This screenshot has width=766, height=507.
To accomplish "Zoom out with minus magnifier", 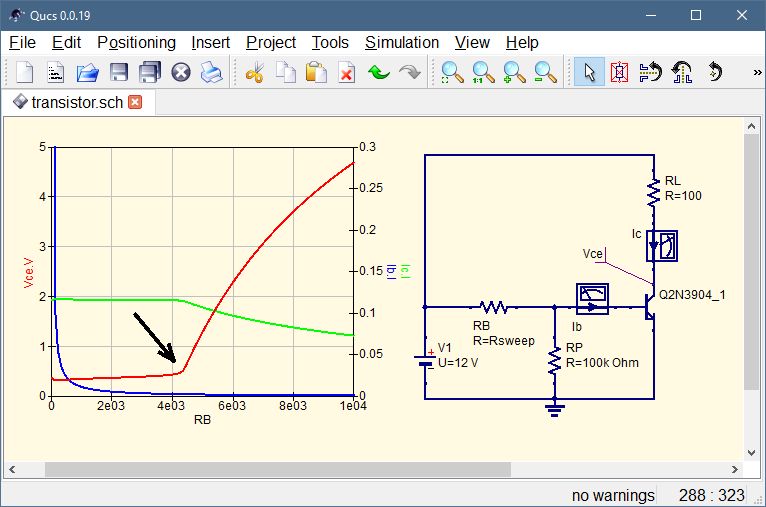I will [545, 73].
